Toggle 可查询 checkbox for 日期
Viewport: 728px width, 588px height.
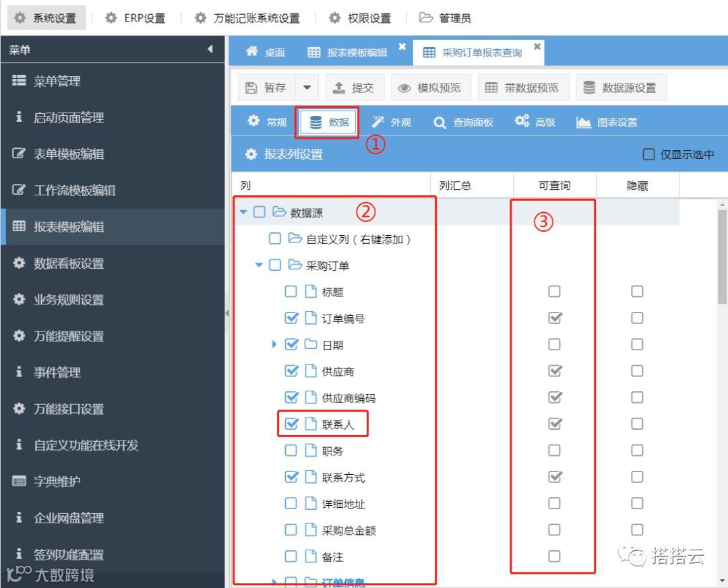[x=554, y=344]
